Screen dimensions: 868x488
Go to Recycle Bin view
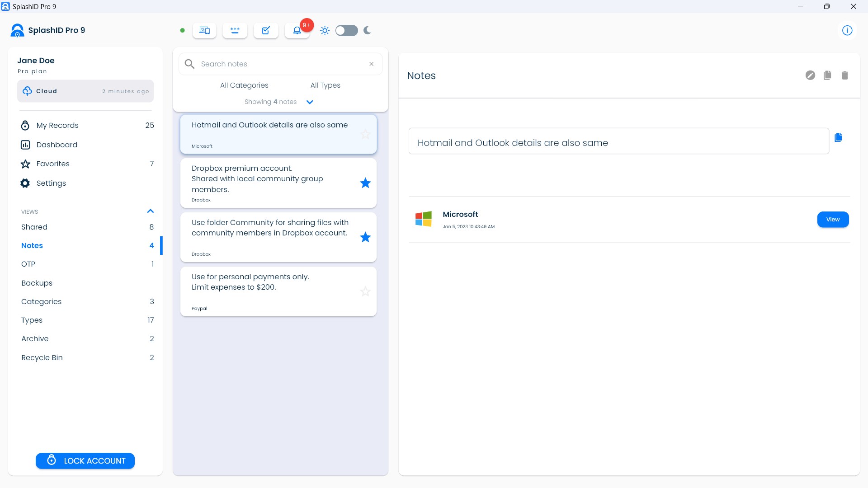[x=42, y=357]
